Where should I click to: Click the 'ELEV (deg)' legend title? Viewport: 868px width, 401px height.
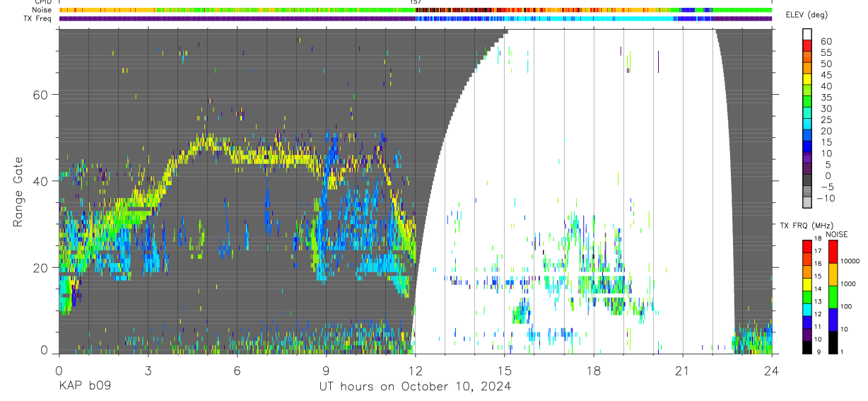click(x=807, y=15)
